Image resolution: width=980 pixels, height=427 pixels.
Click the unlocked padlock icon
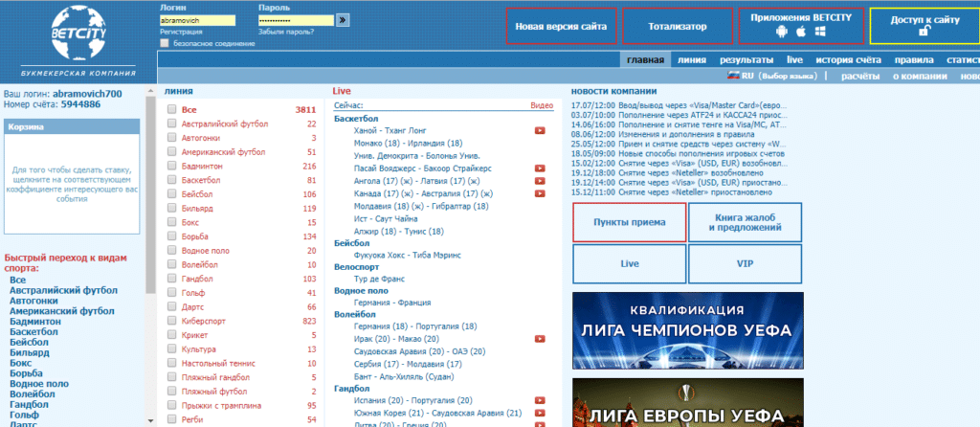(x=924, y=32)
